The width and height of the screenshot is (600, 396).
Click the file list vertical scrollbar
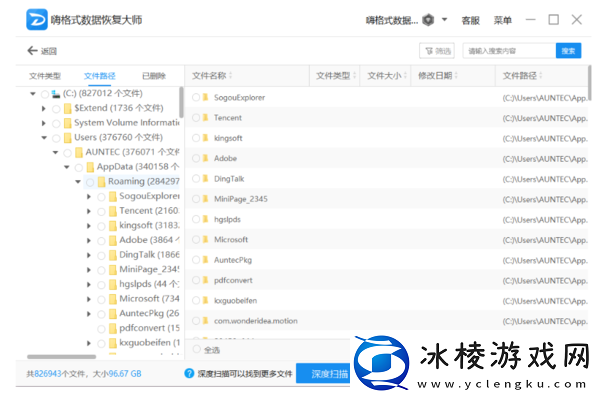tap(590, 83)
